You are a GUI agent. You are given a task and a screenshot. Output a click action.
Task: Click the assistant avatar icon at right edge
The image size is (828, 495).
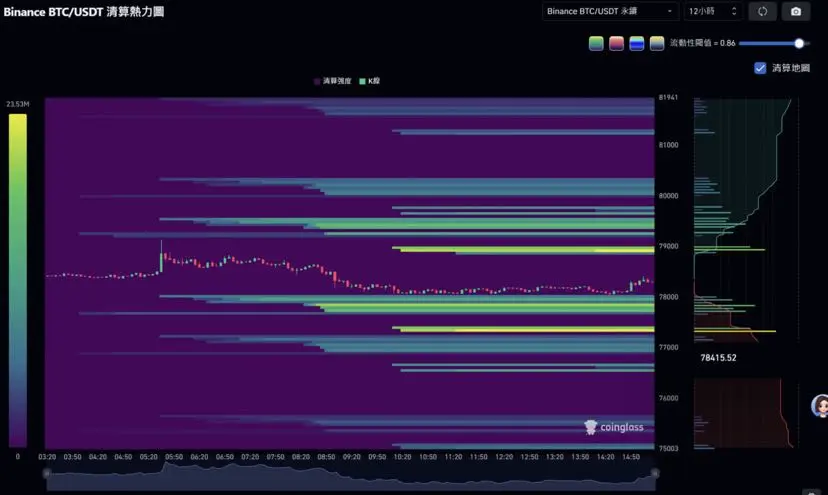click(x=820, y=406)
